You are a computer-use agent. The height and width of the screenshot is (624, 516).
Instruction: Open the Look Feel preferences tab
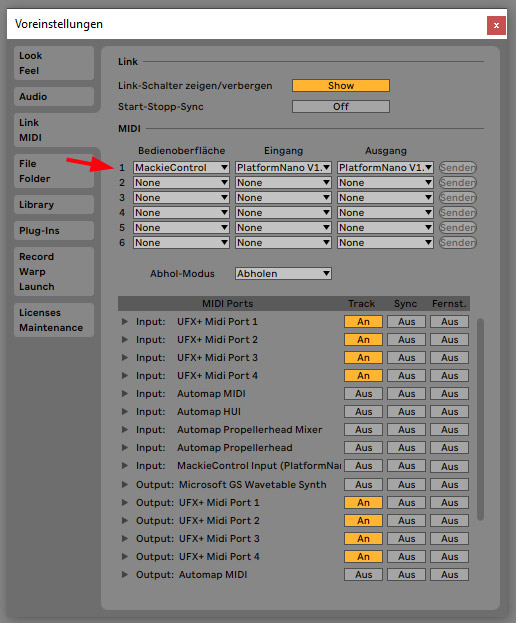pyautogui.click(x=54, y=63)
